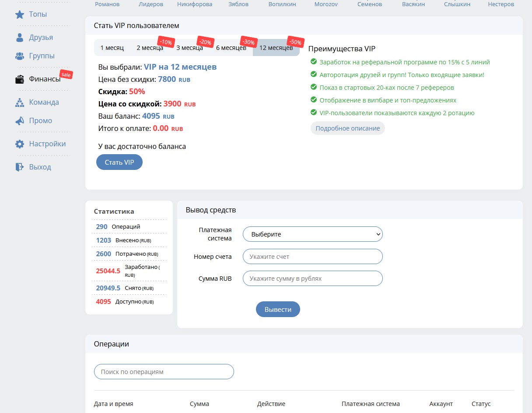Choose the 3 месяца VIP option
532x413 pixels.
189,48
